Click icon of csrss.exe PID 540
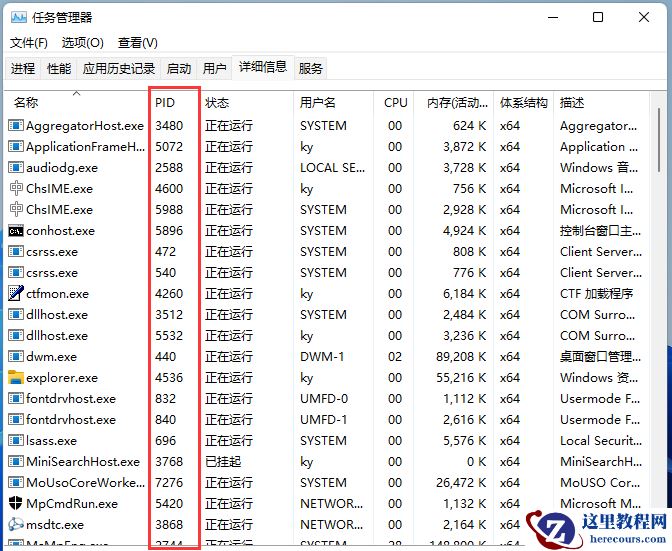The width and height of the screenshot is (672, 551). tap(16, 273)
